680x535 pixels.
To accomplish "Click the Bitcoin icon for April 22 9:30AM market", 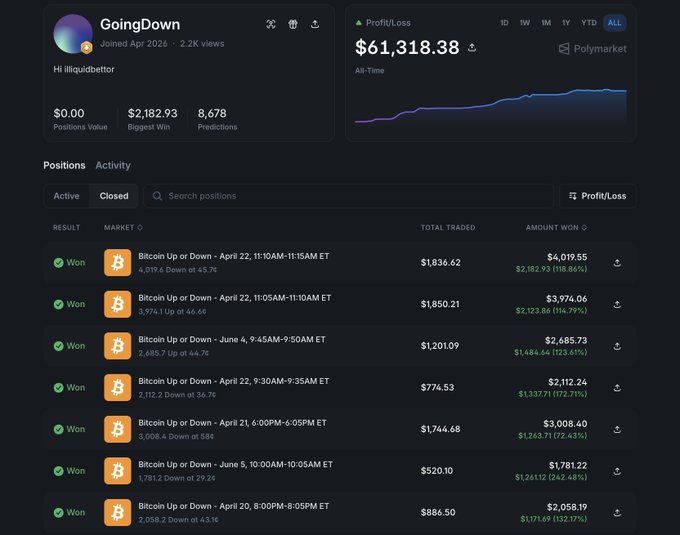I will (118, 387).
